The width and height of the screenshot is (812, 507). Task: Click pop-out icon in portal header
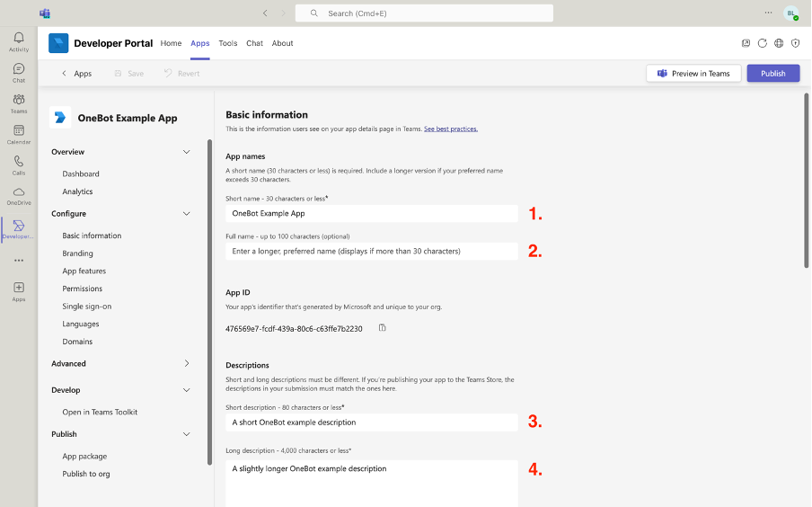click(746, 43)
